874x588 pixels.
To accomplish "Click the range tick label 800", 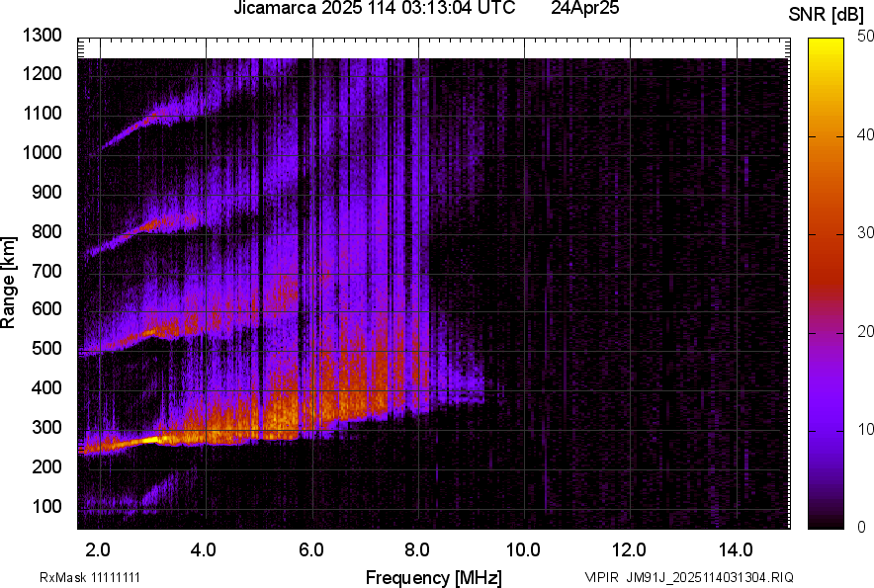I will [46, 231].
